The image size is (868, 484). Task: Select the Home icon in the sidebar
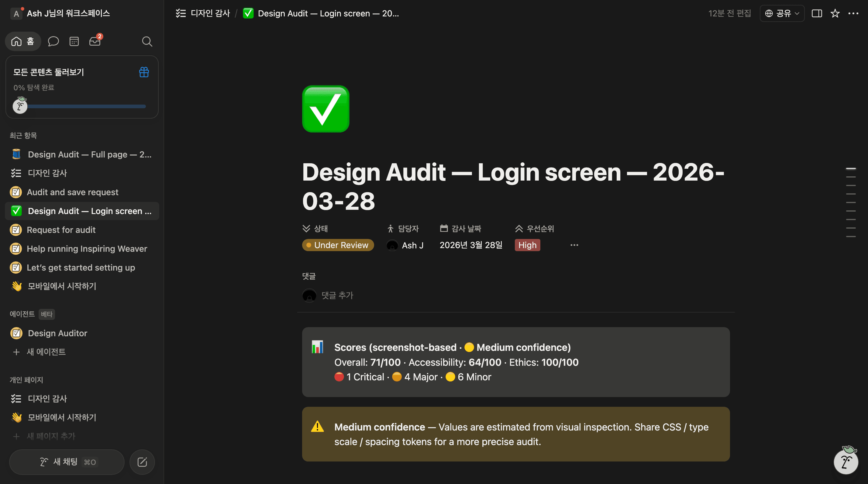(16, 41)
